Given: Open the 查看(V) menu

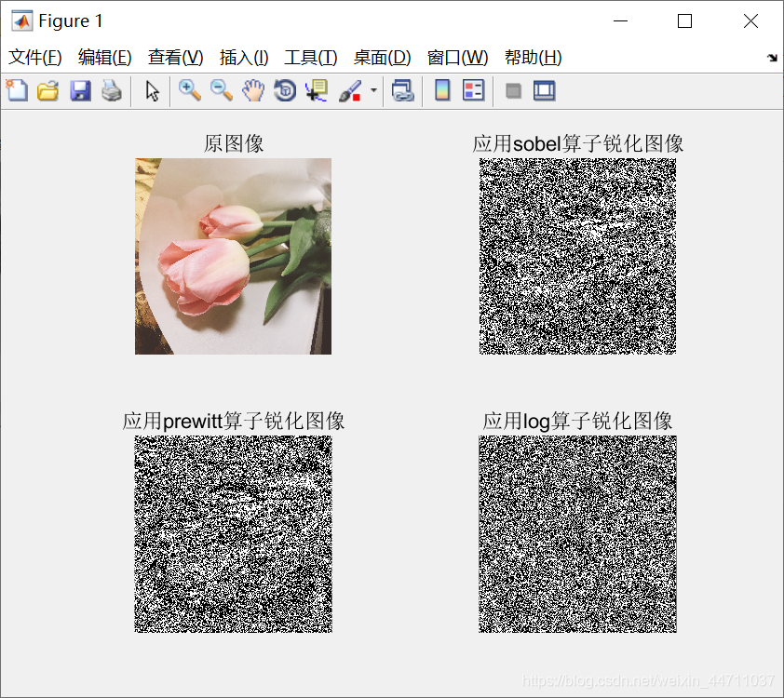Looking at the screenshot, I should click(175, 58).
